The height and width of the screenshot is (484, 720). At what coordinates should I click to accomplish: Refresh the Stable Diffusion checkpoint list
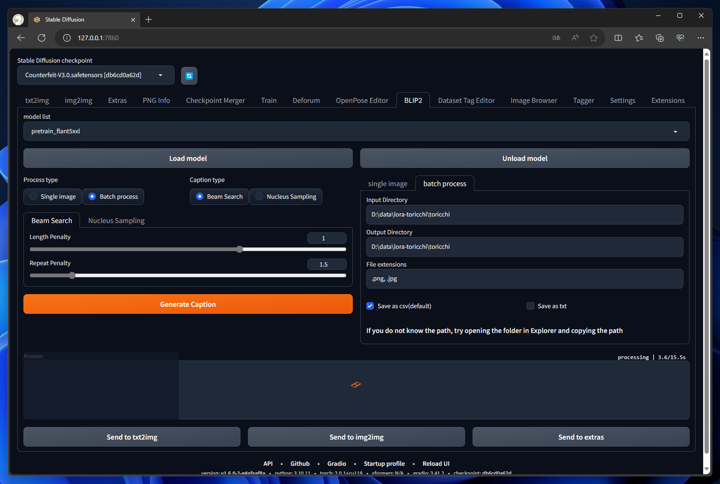click(189, 76)
